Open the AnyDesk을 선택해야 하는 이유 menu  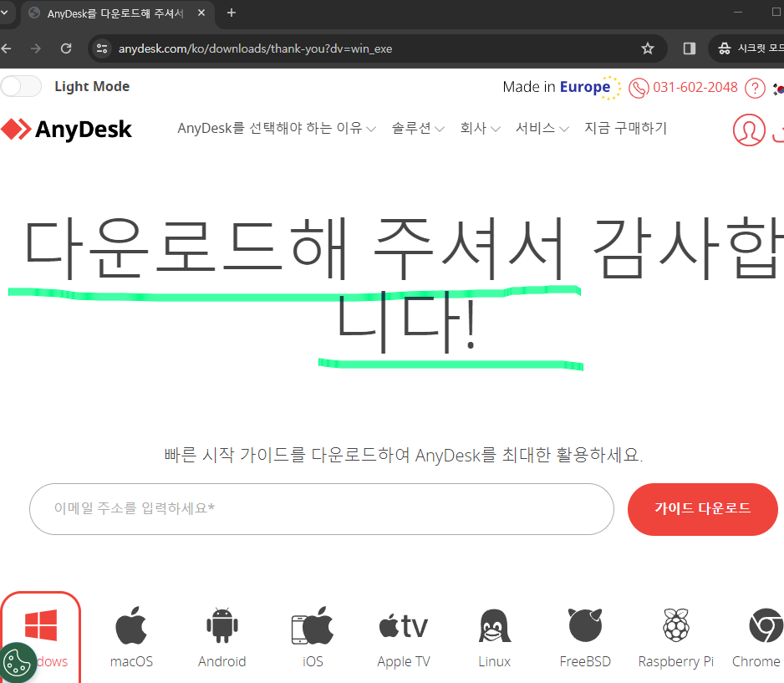click(x=269, y=128)
